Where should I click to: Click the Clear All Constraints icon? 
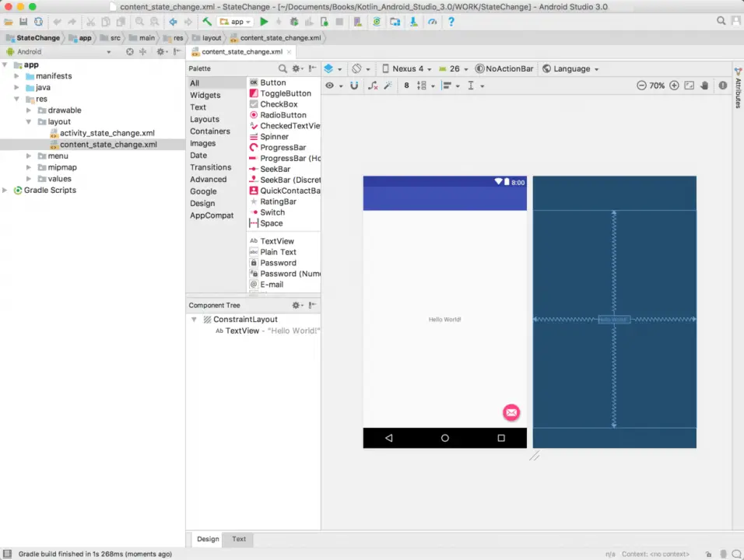pos(374,86)
